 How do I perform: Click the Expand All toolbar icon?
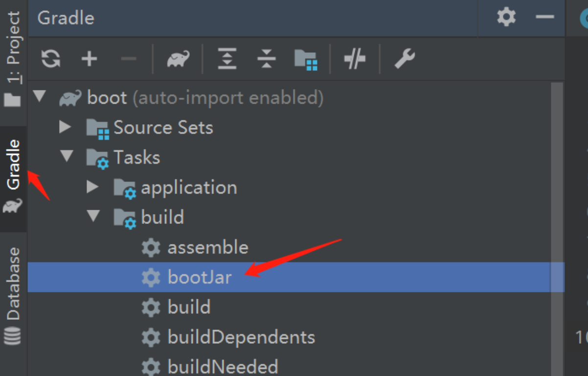point(227,59)
